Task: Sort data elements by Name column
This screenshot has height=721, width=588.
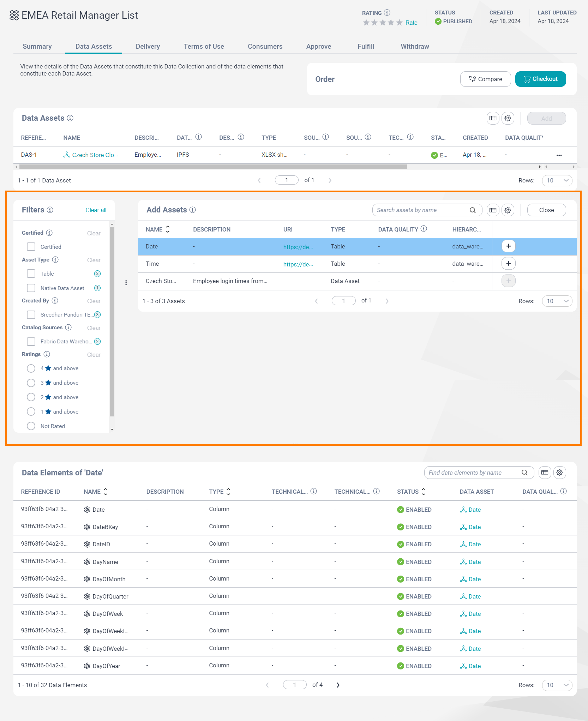Action: pyautogui.click(x=106, y=492)
